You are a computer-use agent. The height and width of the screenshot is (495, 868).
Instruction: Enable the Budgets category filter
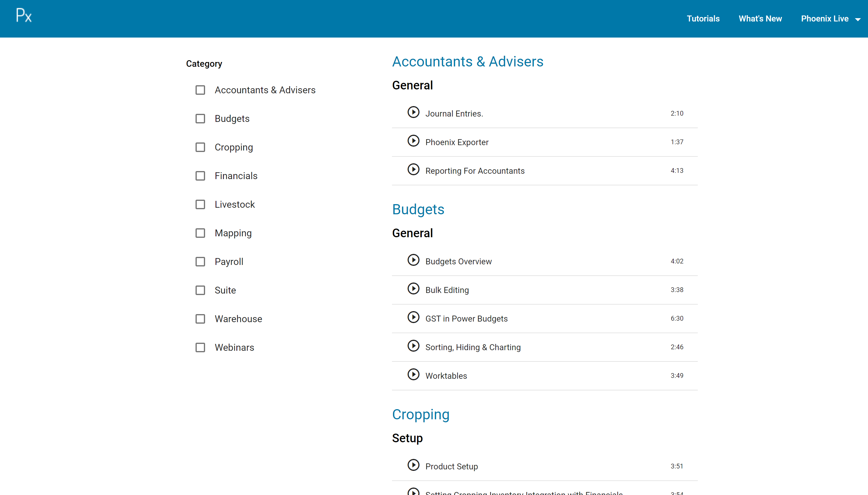[200, 119]
